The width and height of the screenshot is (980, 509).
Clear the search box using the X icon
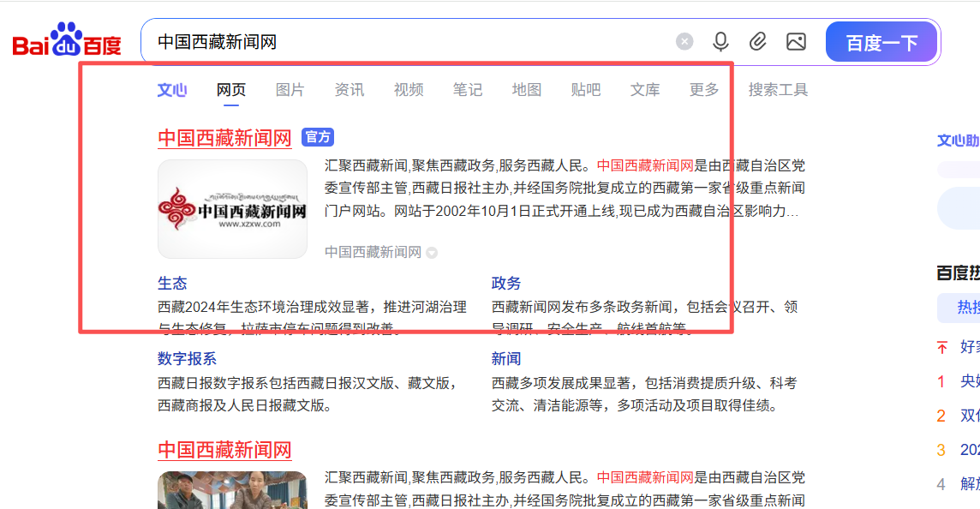(684, 40)
